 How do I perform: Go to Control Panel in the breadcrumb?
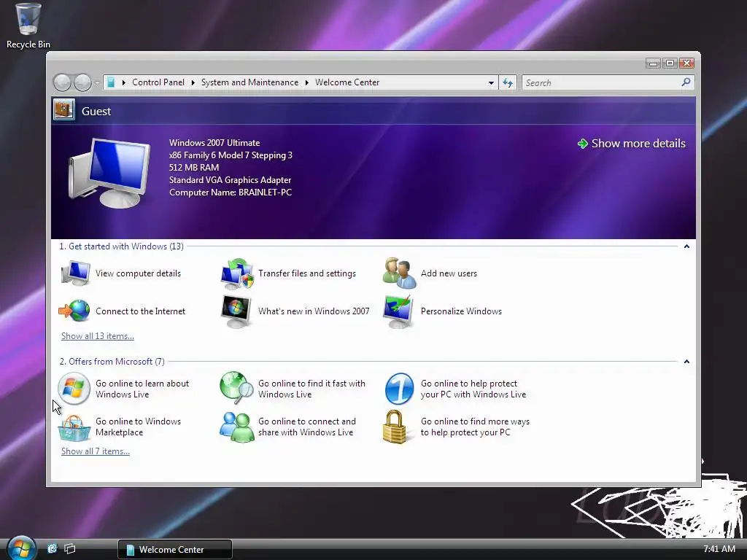pyautogui.click(x=158, y=82)
